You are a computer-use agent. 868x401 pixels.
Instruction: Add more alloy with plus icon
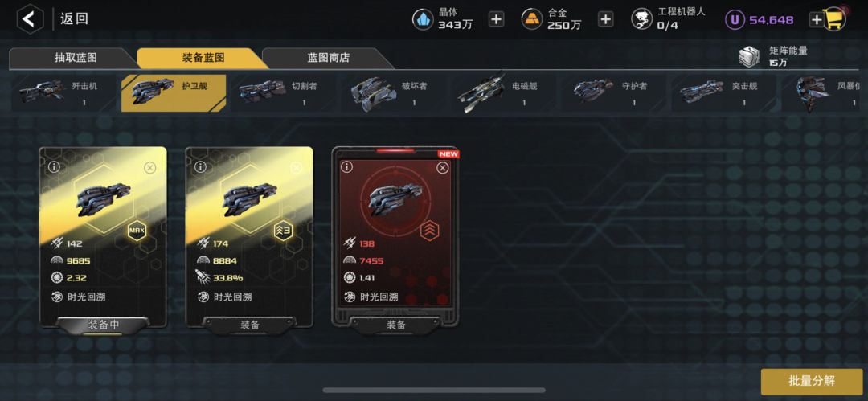pos(606,19)
